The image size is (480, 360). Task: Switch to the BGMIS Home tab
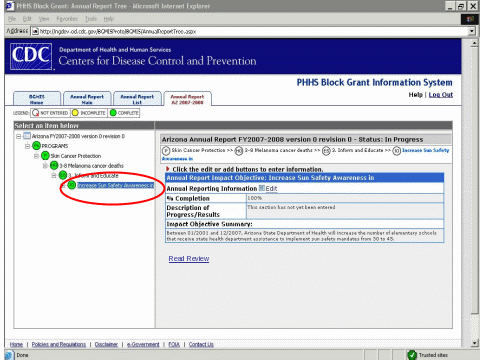(x=37, y=99)
